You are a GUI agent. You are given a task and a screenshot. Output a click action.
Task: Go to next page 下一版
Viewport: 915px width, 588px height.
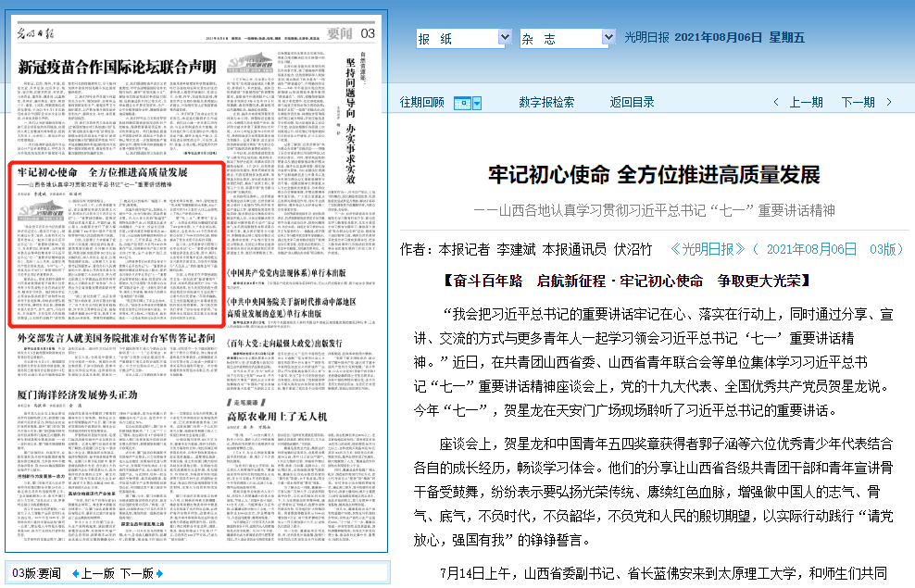pos(137,573)
